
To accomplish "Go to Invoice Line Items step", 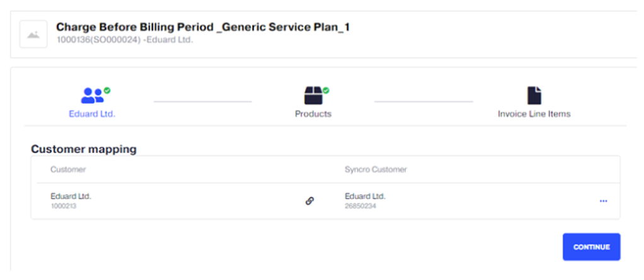I will [x=534, y=114].
